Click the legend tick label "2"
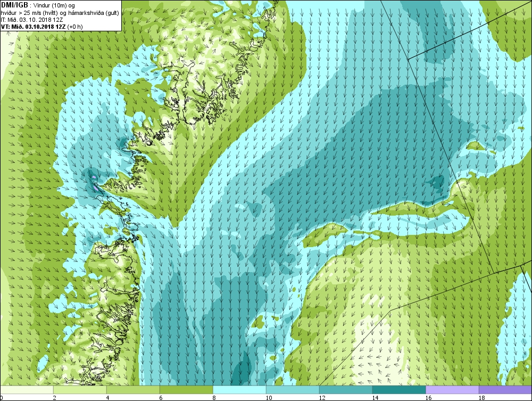 (54, 398)
